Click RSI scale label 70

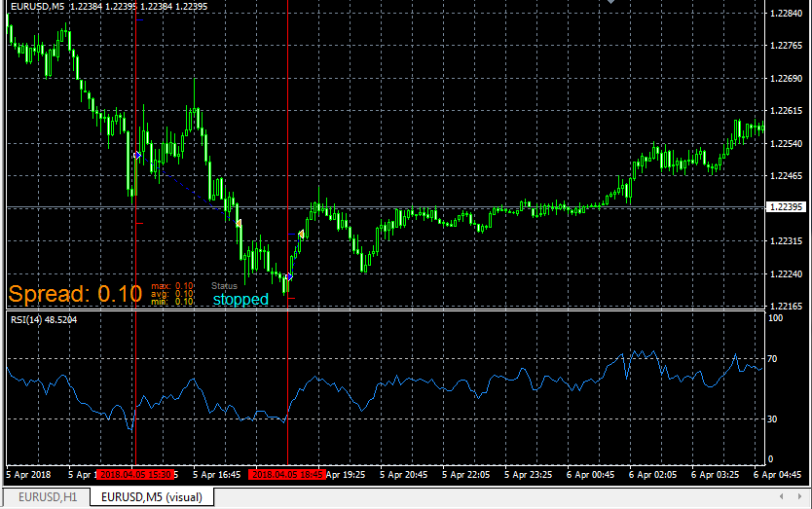772,359
